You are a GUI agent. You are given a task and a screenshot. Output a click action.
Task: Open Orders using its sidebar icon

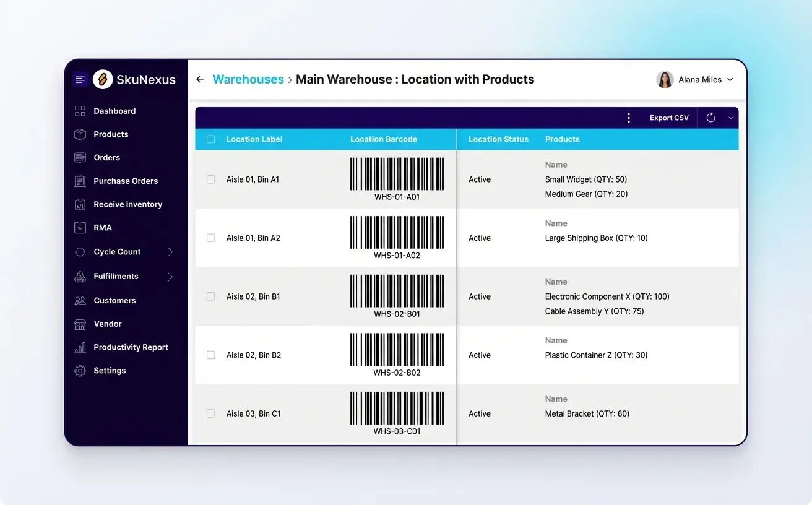pos(80,157)
